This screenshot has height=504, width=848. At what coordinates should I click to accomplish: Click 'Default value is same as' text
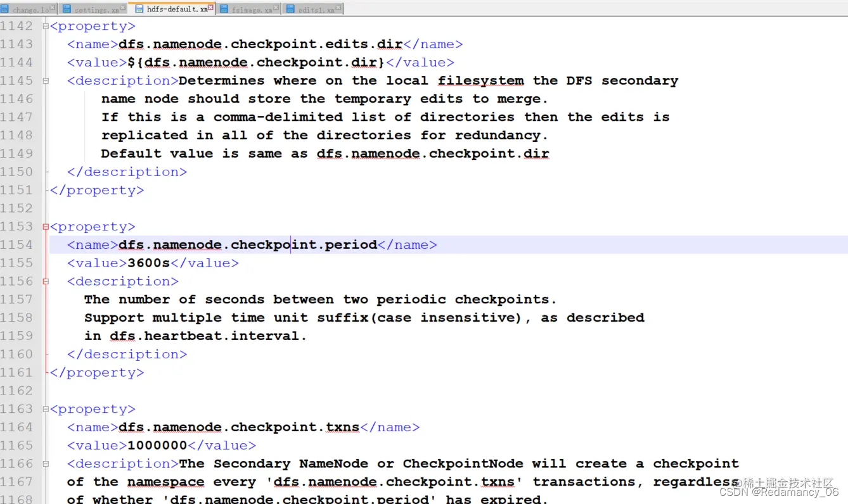point(205,153)
